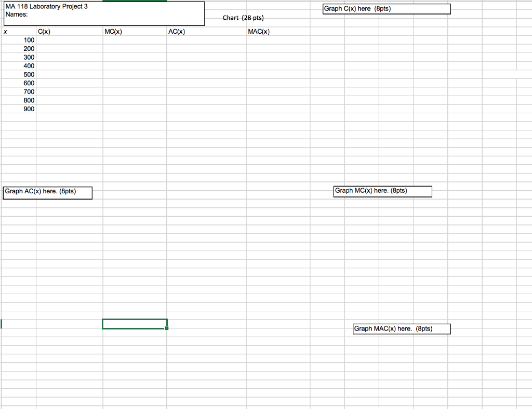Select the 'MA 118 Laboratory Project 3' title box
The image size is (532, 409).
[104, 14]
